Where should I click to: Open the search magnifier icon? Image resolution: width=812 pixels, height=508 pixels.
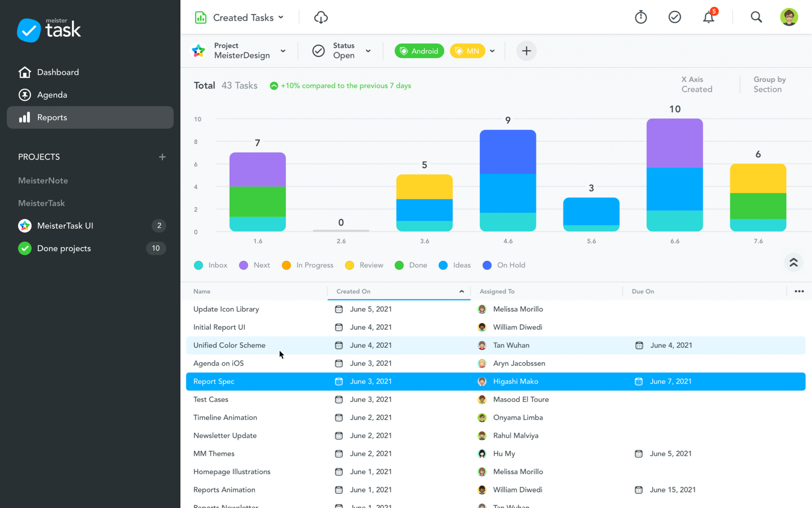[756, 17]
